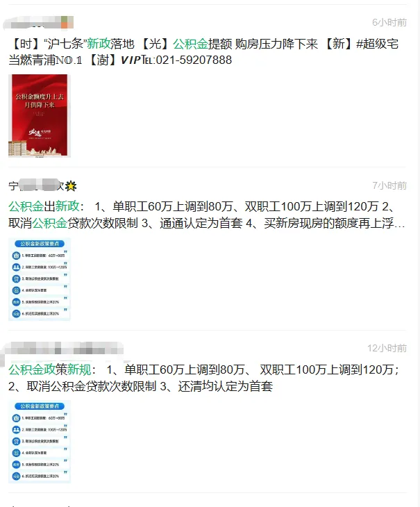Open first post text 购房压力降下来
The width and height of the screenshot is (420, 507).
pos(276,44)
